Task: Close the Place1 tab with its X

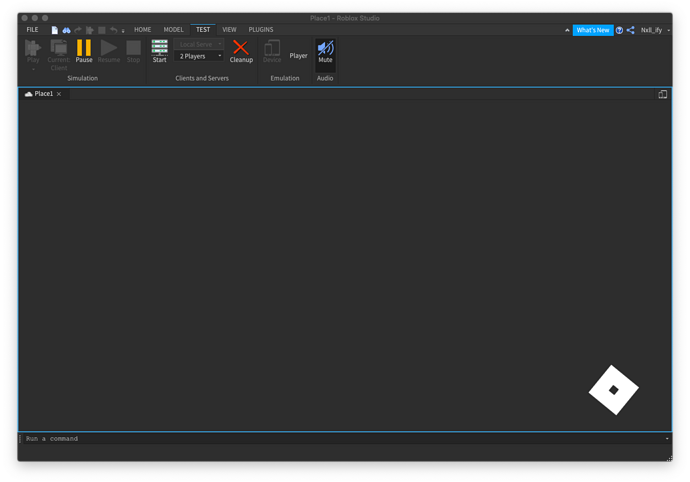Action: click(x=59, y=94)
